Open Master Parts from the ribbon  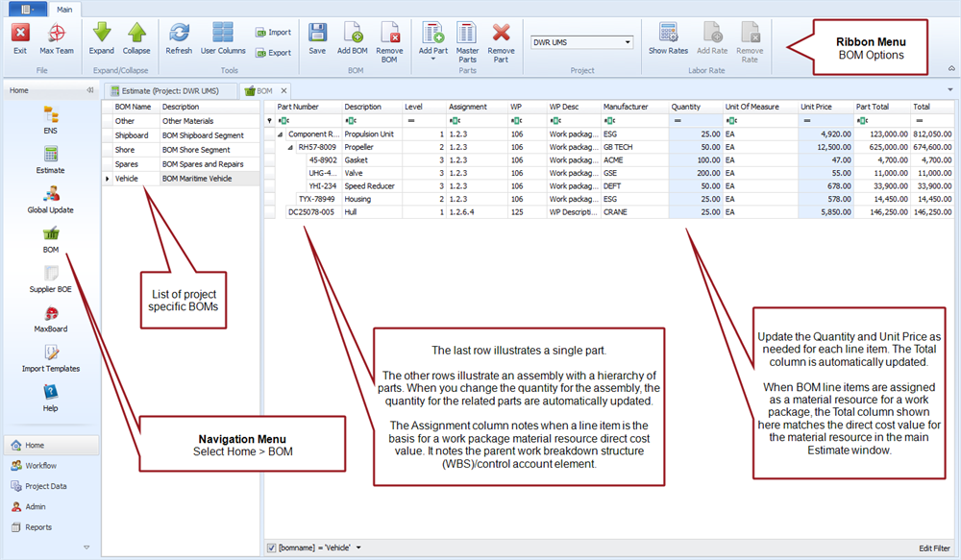click(x=467, y=38)
